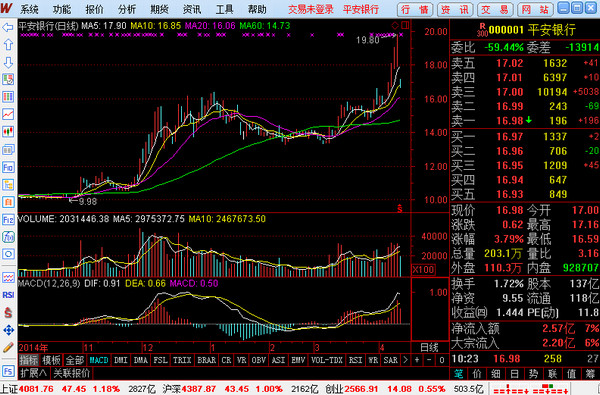Expand the 扩展 panel

34,373
